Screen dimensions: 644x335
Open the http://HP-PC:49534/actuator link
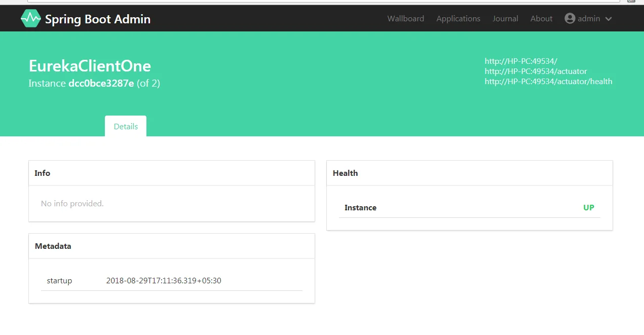(536, 71)
